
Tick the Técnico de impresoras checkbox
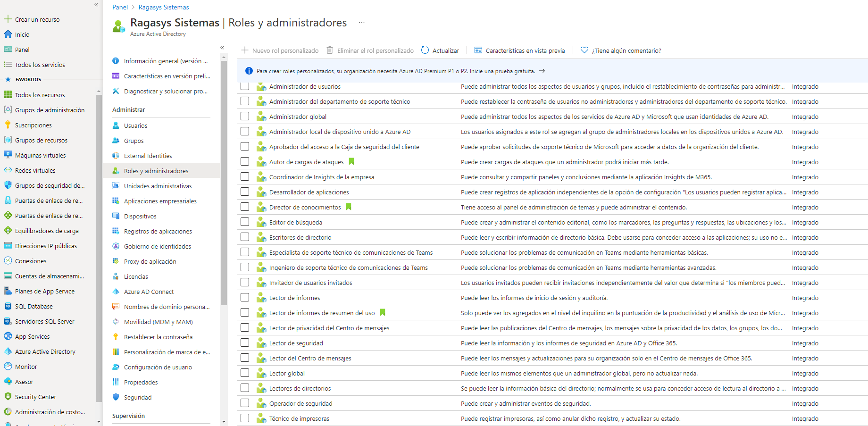(x=245, y=418)
